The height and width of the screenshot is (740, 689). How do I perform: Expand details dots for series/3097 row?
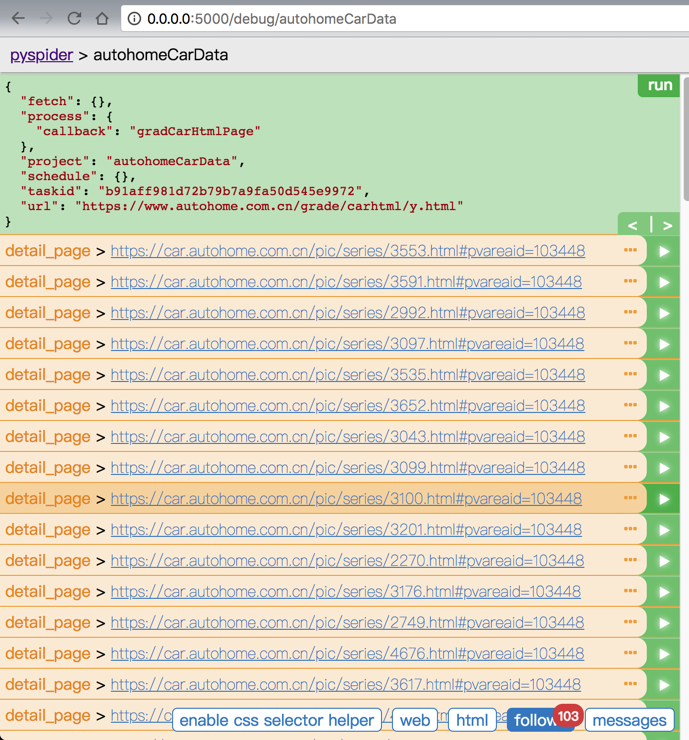pos(630,344)
